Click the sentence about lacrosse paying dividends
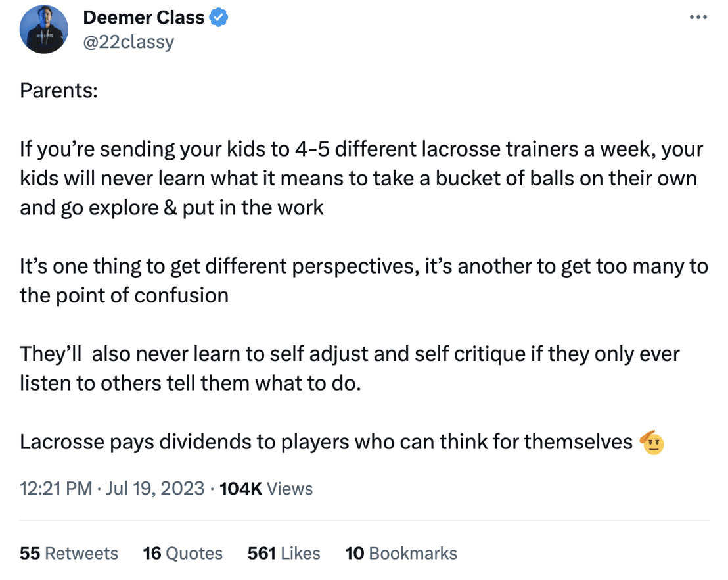The width and height of the screenshot is (728, 580). pyautogui.click(x=322, y=441)
